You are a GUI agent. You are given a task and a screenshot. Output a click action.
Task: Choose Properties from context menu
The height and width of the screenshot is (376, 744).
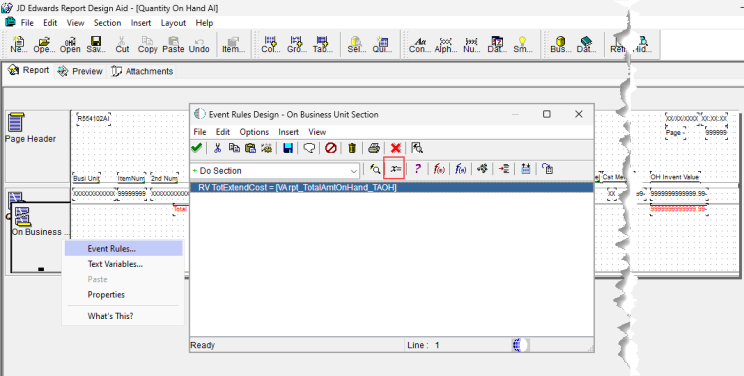click(123, 295)
